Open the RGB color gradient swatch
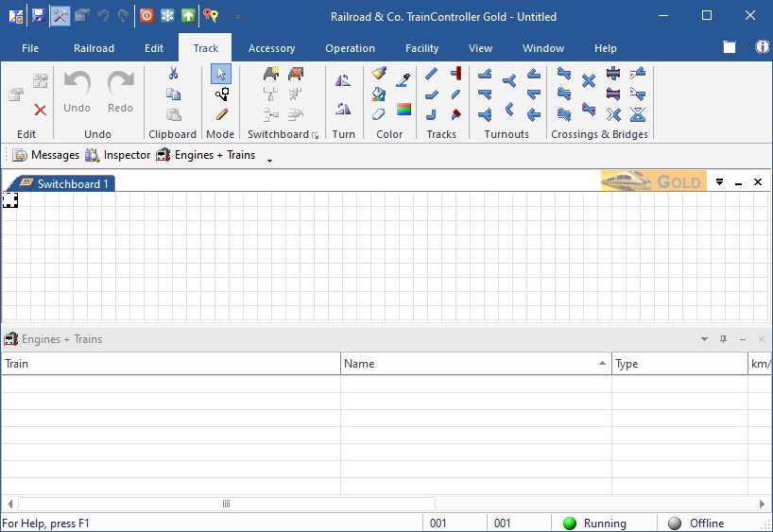This screenshot has width=773, height=532. click(404, 110)
